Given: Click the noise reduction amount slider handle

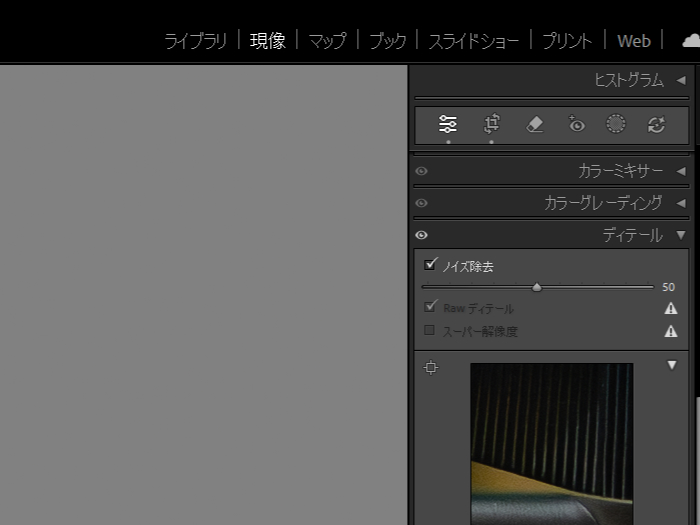Looking at the screenshot, I should 537,287.
